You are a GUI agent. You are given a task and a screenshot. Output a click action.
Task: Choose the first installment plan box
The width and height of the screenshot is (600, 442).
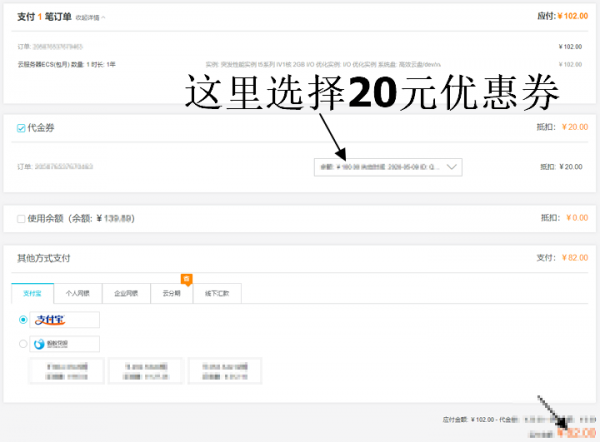coord(66,372)
